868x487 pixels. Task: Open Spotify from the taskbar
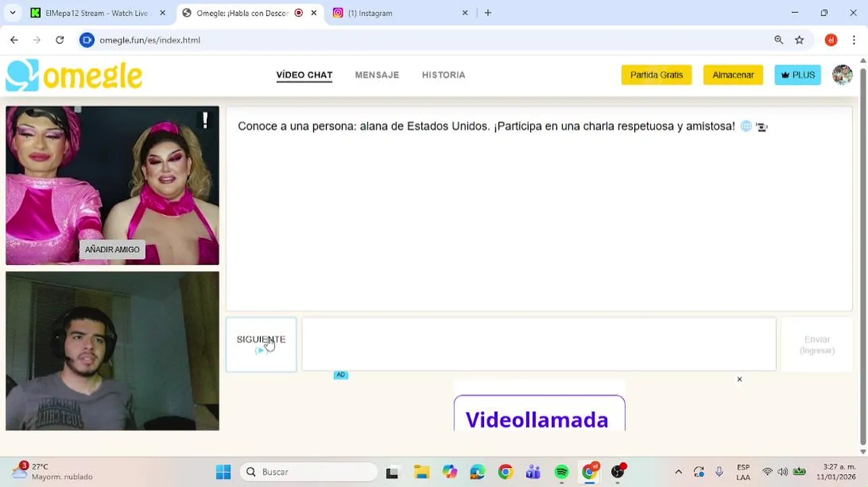[x=562, y=472]
